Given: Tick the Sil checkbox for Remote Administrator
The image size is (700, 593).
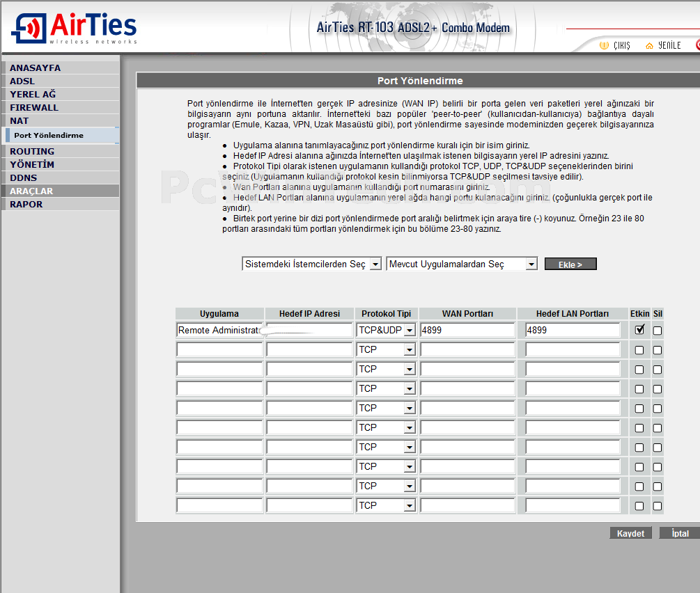Looking at the screenshot, I should click(657, 331).
